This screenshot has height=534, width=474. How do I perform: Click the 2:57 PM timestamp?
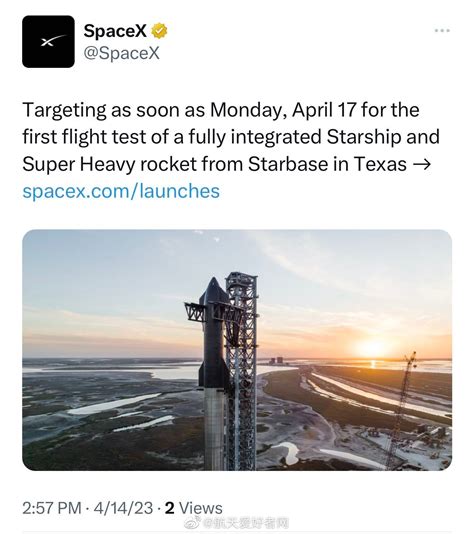(x=52, y=508)
